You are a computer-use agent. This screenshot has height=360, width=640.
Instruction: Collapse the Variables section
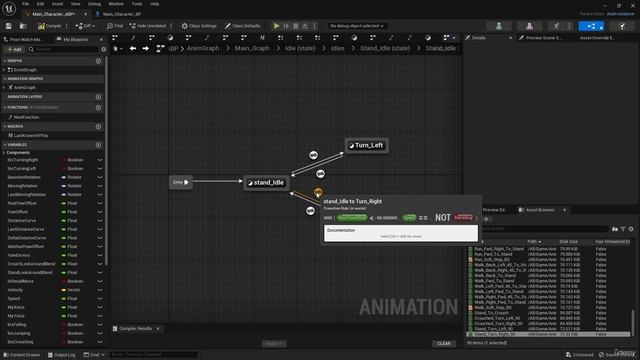coord(4,145)
